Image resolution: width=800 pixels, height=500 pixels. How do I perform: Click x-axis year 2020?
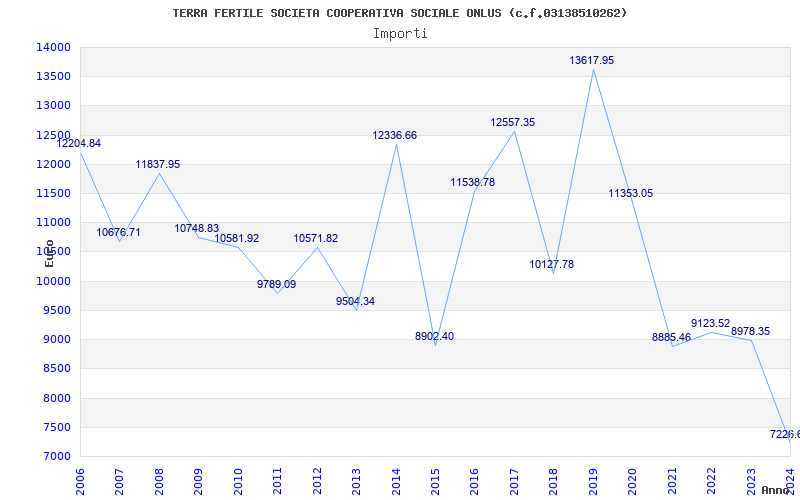[x=633, y=481]
